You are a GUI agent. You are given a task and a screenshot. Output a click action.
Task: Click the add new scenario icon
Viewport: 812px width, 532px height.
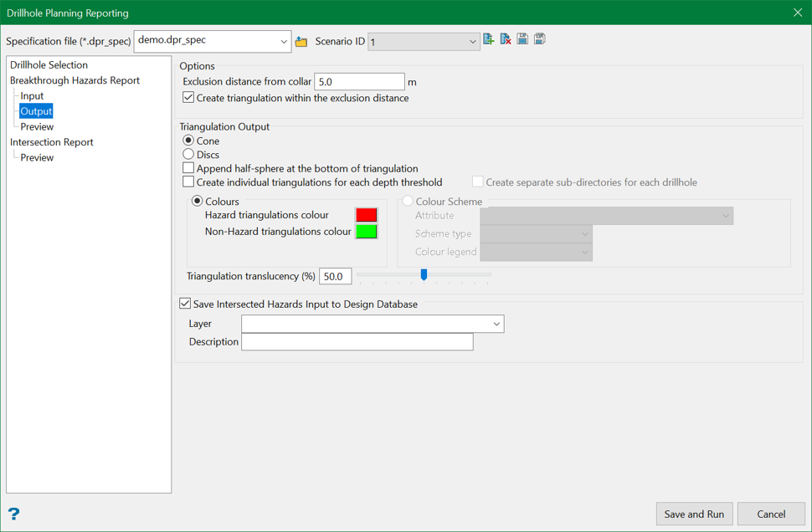coord(489,39)
